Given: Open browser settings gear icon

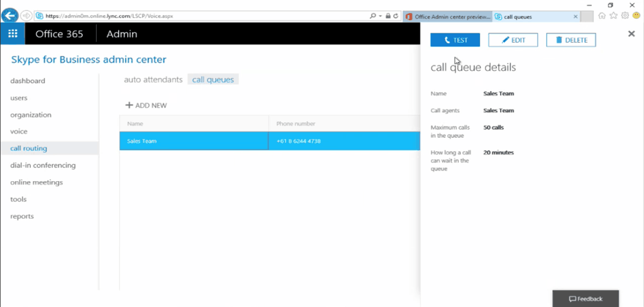Looking at the screenshot, I should (625, 16).
